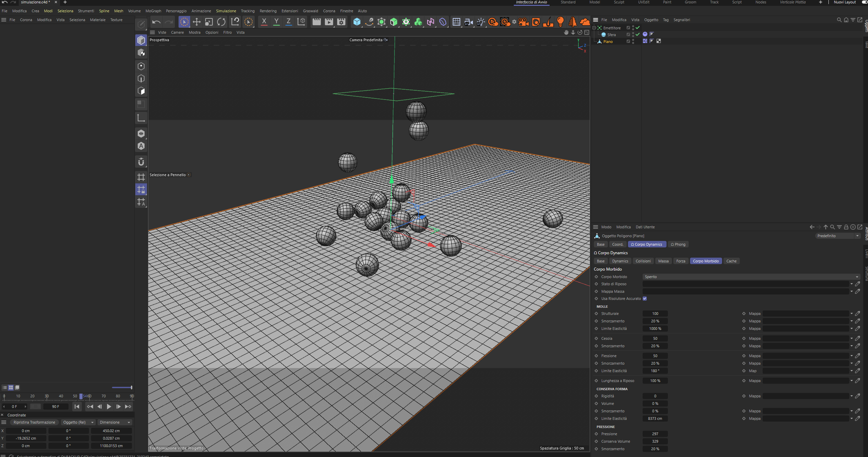Screen dimensions: 868x457
Task: Open the Dimensione coordinates dropdown
Action: (x=115, y=422)
